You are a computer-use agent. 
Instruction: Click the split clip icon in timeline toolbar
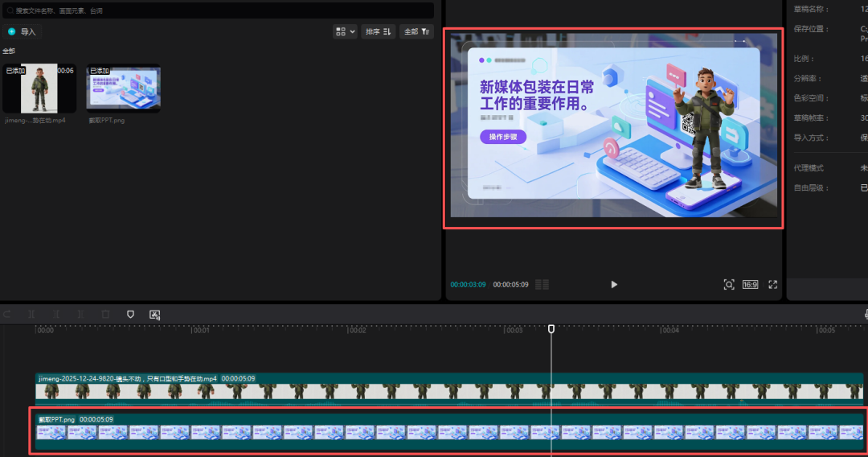click(x=31, y=315)
